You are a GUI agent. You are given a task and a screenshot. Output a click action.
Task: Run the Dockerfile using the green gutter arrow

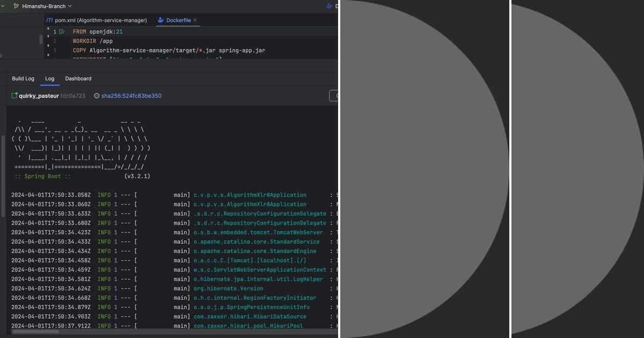(61, 31)
